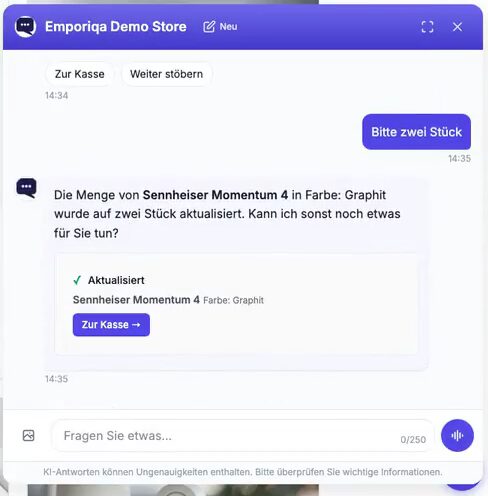Click the Emporiqa Demo Store title

pos(116,27)
